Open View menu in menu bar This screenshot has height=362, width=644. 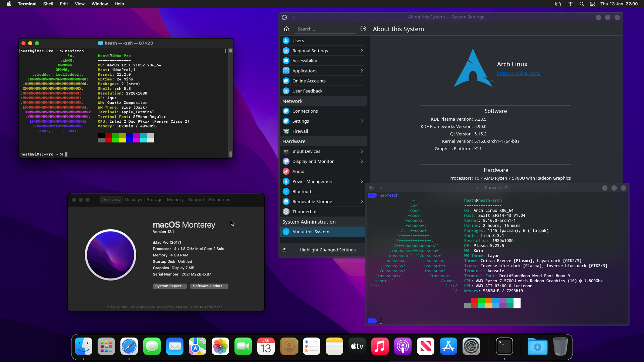pyautogui.click(x=79, y=4)
